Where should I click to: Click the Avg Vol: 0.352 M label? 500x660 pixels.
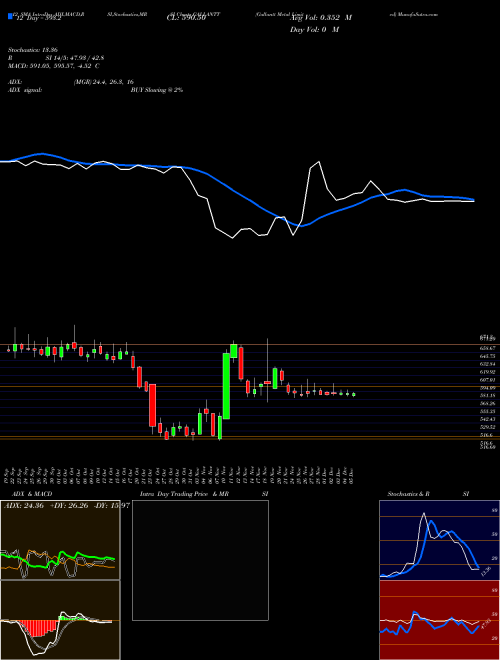320,18
